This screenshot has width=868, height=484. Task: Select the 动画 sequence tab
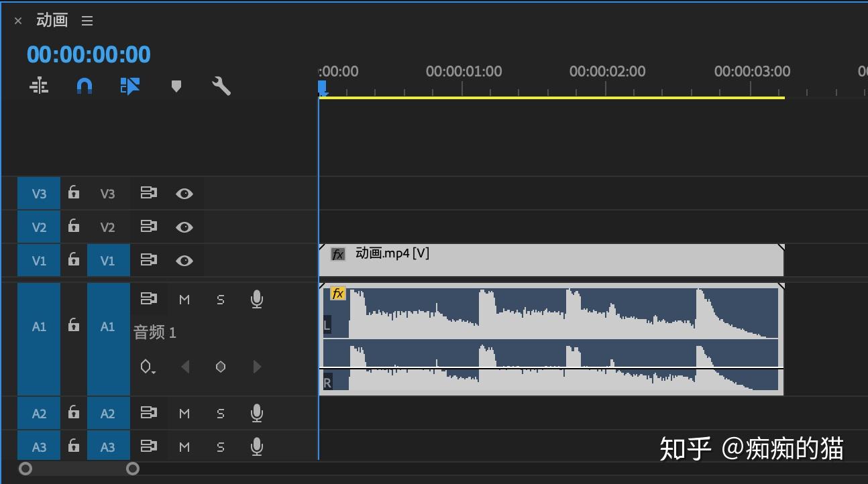pos(52,20)
